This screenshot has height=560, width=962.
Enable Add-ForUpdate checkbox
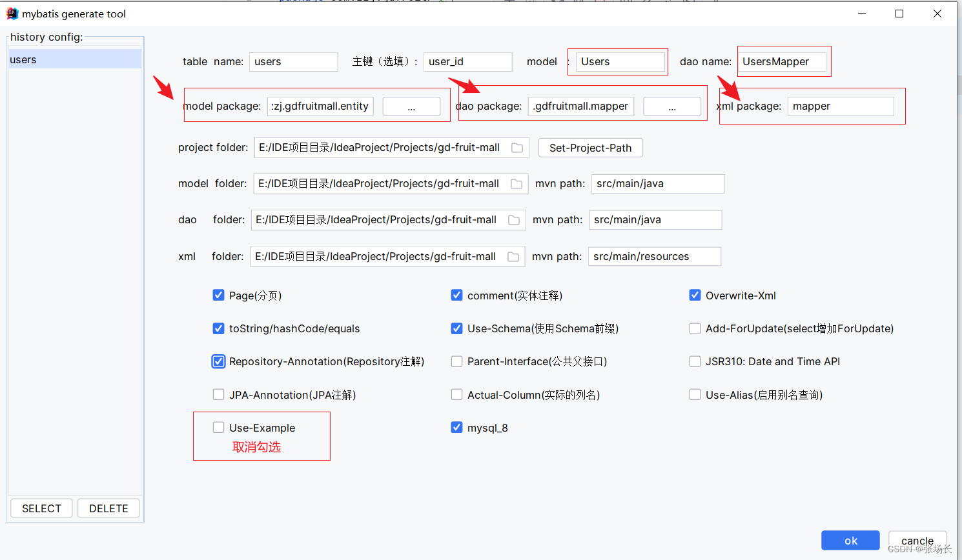(x=695, y=328)
